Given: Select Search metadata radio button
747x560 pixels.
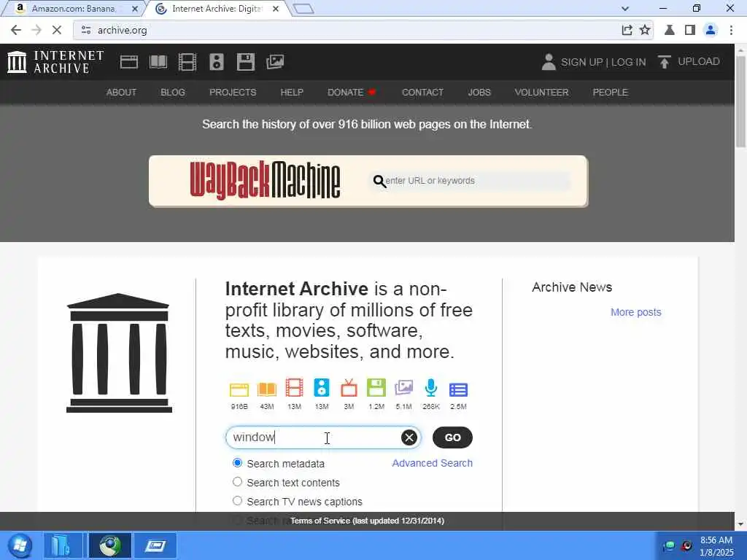Looking at the screenshot, I should (x=237, y=463).
